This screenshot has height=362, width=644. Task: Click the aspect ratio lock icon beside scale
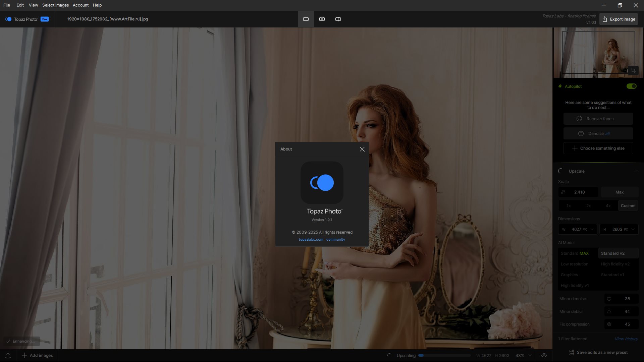pyautogui.click(x=563, y=192)
